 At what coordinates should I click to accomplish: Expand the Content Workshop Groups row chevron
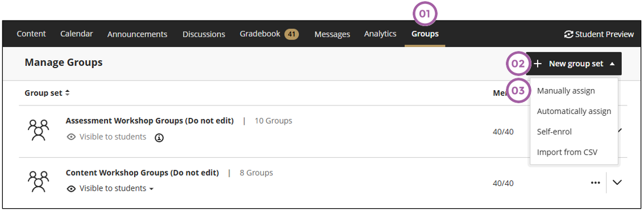coord(617,182)
